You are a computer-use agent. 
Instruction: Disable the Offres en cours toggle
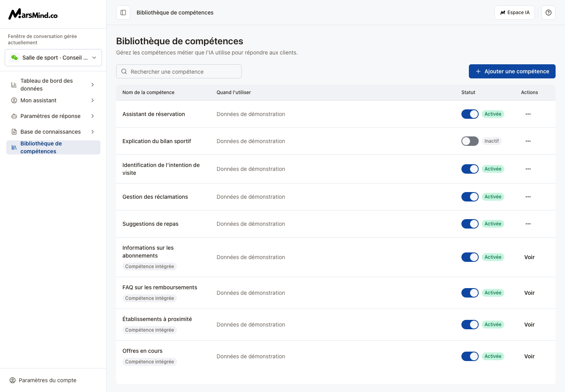(x=470, y=356)
